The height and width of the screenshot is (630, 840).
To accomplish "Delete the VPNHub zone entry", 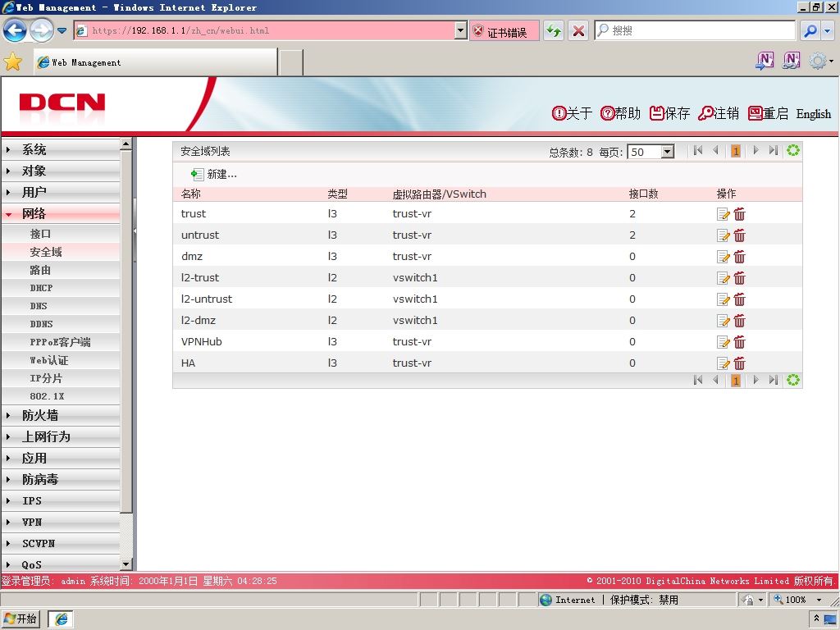I will (x=740, y=342).
